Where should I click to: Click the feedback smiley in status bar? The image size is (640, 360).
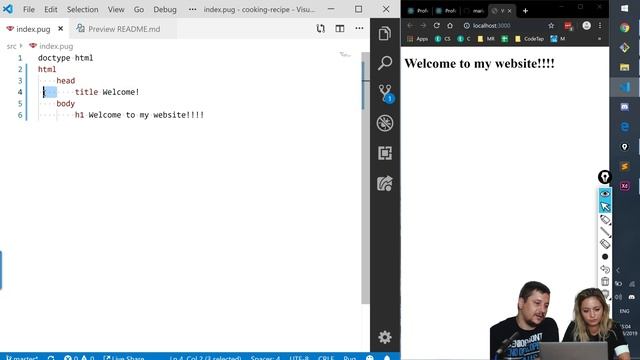(370, 358)
